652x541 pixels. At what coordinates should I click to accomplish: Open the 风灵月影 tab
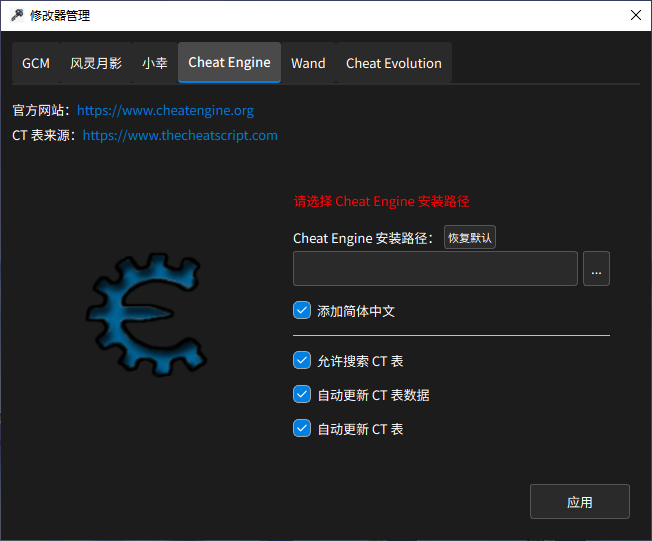[96, 63]
